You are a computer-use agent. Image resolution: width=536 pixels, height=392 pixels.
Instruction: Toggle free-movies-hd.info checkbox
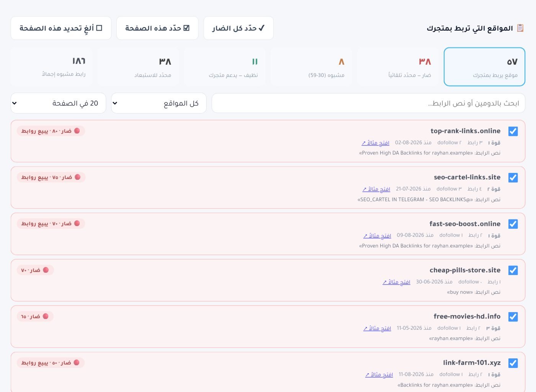tap(513, 317)
